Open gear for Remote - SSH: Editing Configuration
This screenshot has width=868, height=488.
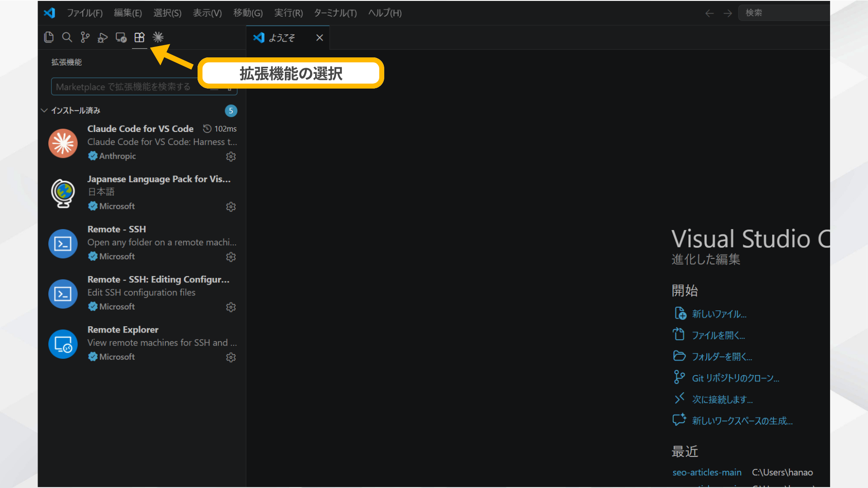click(231, 307)
